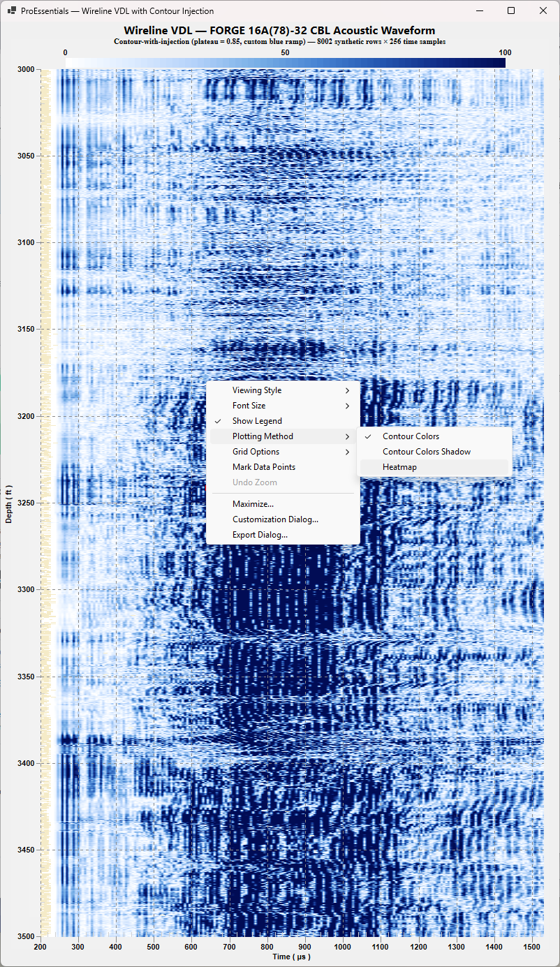Click time axis tick label 200
Image resolution: width=560 pixels, height=967 pixels.
(x=40, y=947)
